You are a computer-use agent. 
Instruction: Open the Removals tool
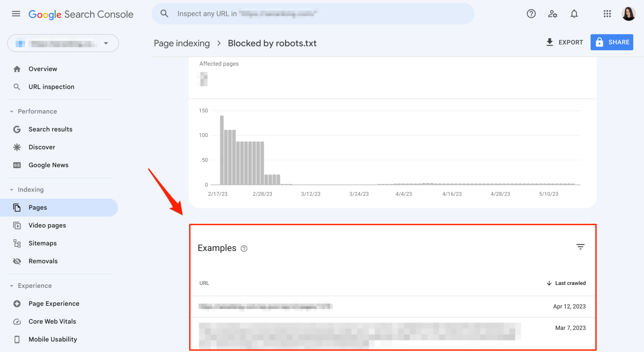43,261
